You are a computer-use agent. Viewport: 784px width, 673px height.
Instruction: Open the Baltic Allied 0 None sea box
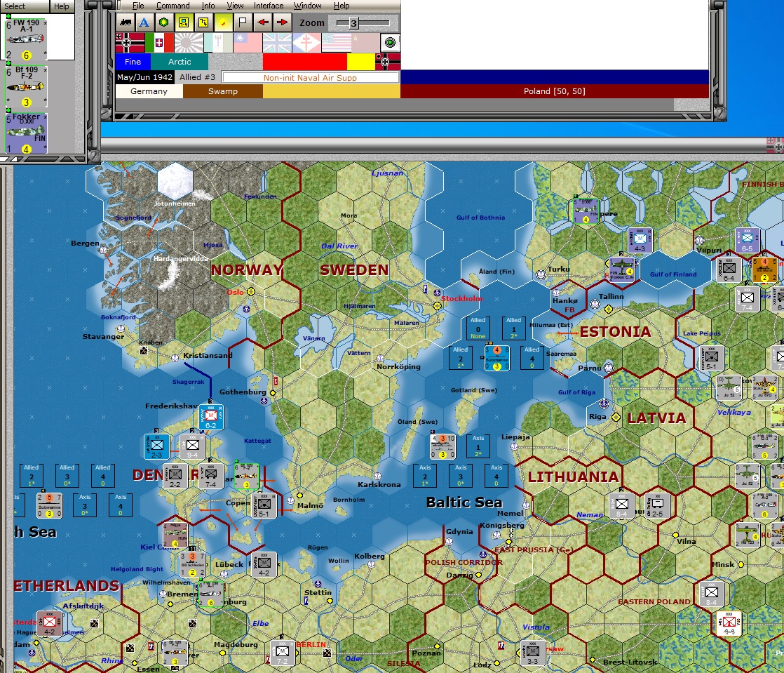pos(478,328)
